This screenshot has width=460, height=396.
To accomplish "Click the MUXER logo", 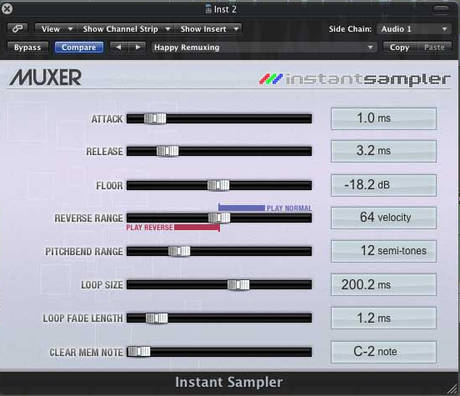I will 45,77.
